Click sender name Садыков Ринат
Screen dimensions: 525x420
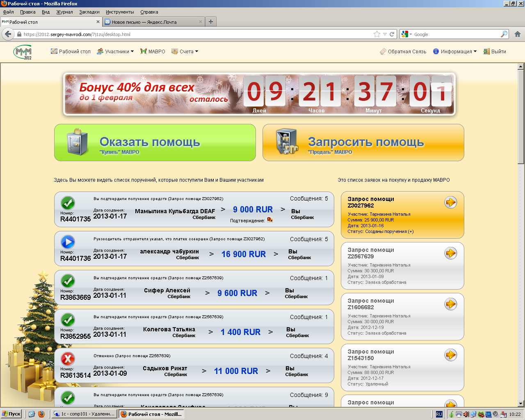(x=165, y=368)
